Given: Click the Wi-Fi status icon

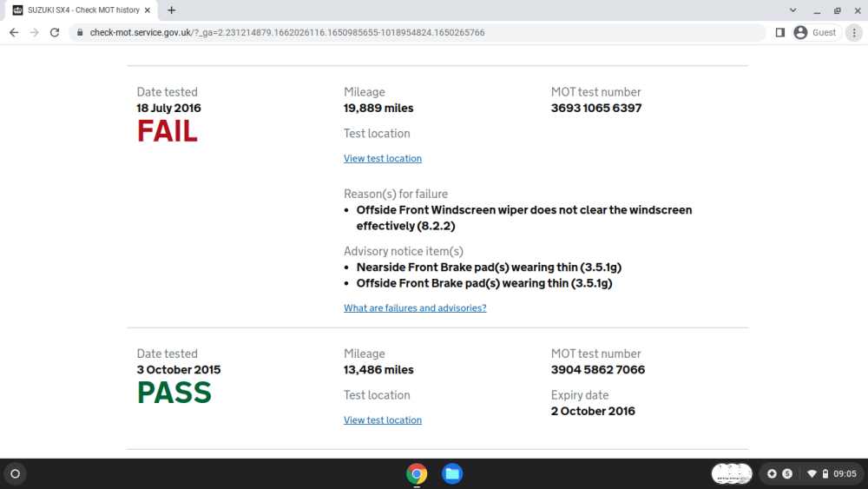Looking at the screenshot, I should click(812, 473).
